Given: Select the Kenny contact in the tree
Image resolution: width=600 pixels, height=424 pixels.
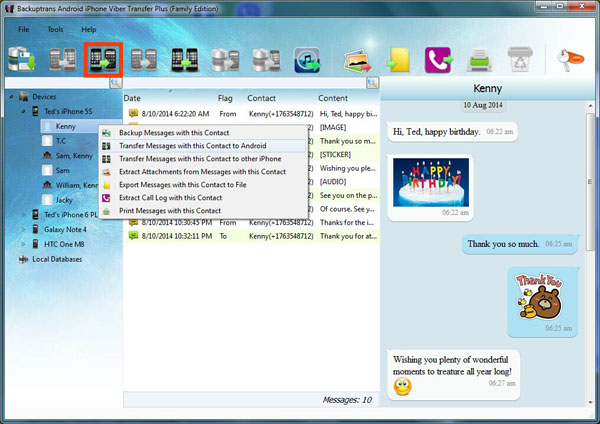Looking at the screenshot, I should pos(65,126).
